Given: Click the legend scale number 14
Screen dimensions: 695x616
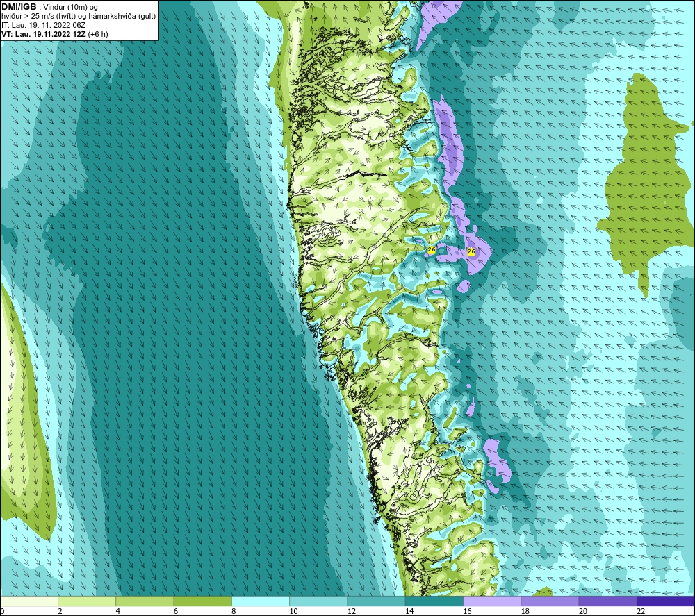Looking at the screenshot, I should coord(409,611).
